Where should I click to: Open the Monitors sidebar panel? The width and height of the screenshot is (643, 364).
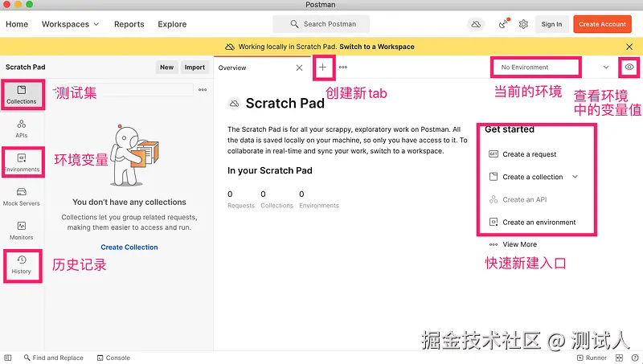pos(22,231)
